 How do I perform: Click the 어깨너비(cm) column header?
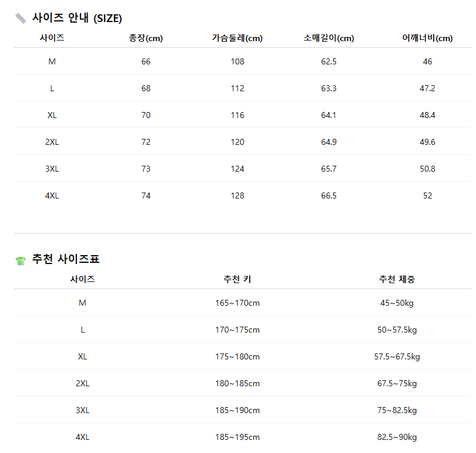(427, 38)
